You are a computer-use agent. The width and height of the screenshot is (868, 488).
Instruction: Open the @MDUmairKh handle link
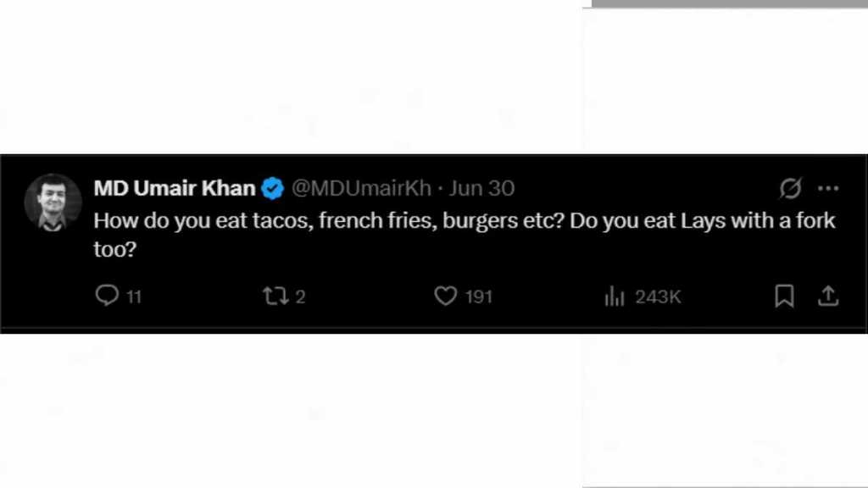click(x=362, y=188)
